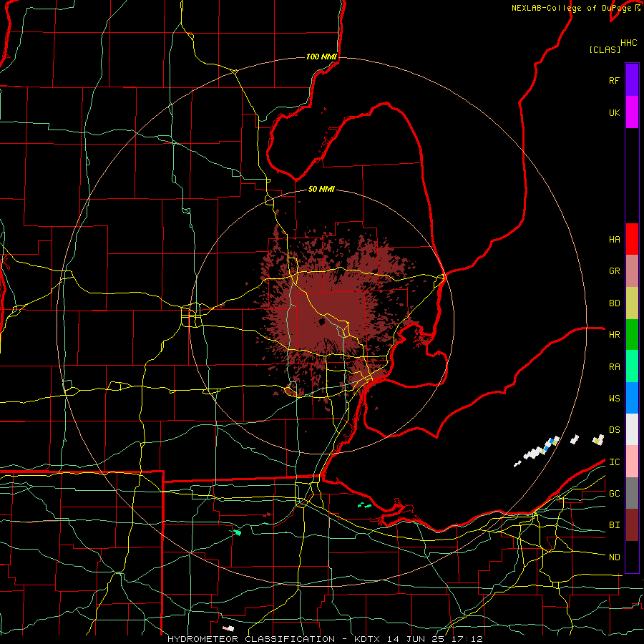Click the 50 NMI range ring label

coord(321,189)
